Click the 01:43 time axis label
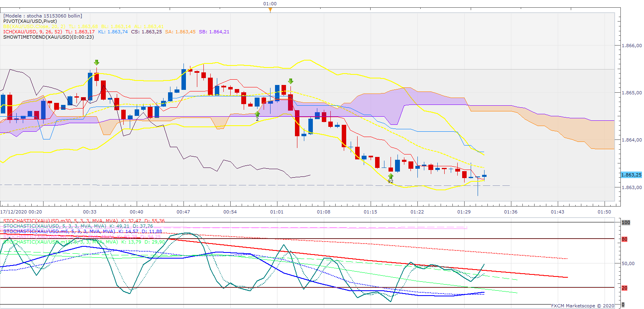Image resolution: width=644 pixels, height=309 pixels. point(558,212)
